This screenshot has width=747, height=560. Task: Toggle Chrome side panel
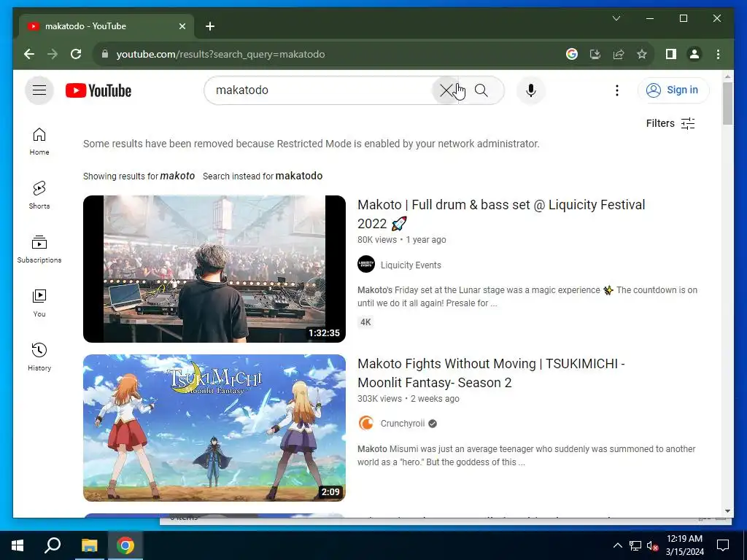pos(671,54)
